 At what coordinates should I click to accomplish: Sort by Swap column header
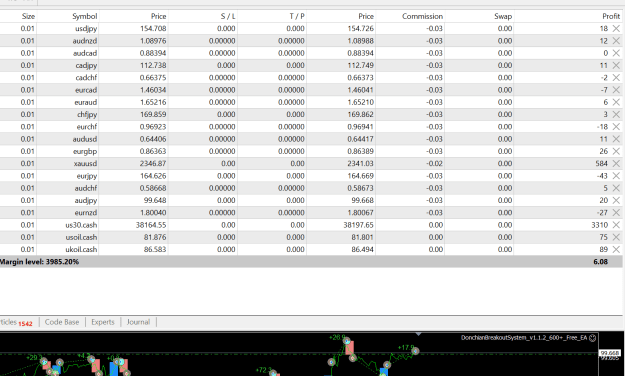(503, 16)
